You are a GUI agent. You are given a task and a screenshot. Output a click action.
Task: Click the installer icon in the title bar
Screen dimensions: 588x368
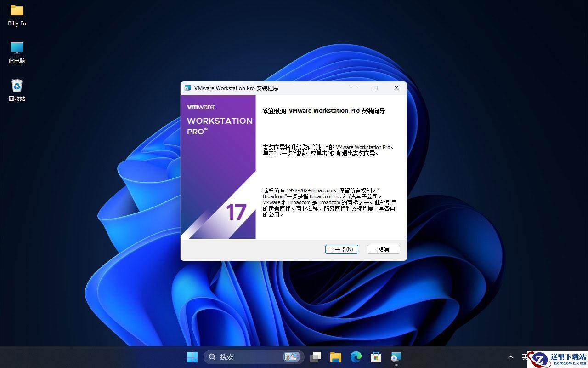(x=188, y=88)
